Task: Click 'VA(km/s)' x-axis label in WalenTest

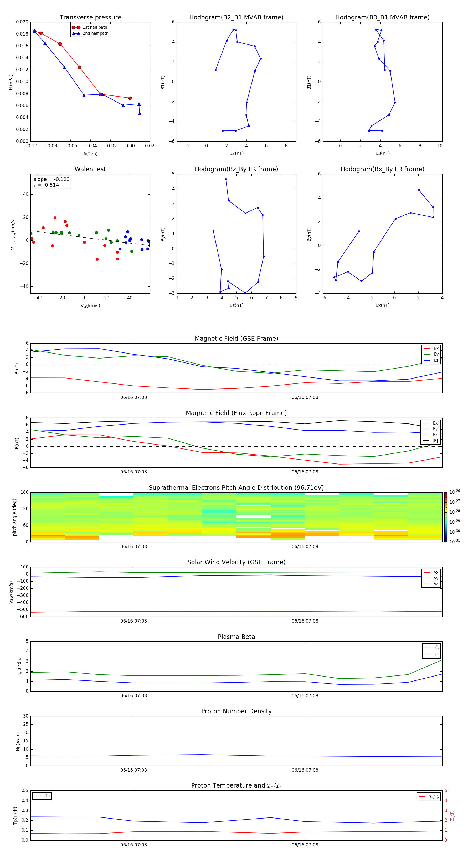Action: click(90, 306)
